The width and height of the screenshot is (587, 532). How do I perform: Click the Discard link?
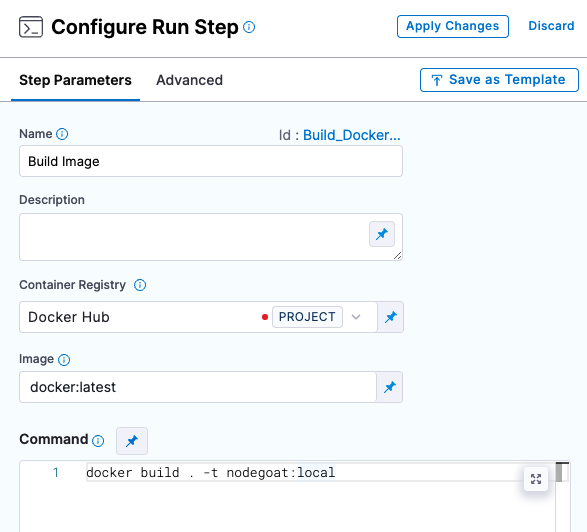point(551,26)
